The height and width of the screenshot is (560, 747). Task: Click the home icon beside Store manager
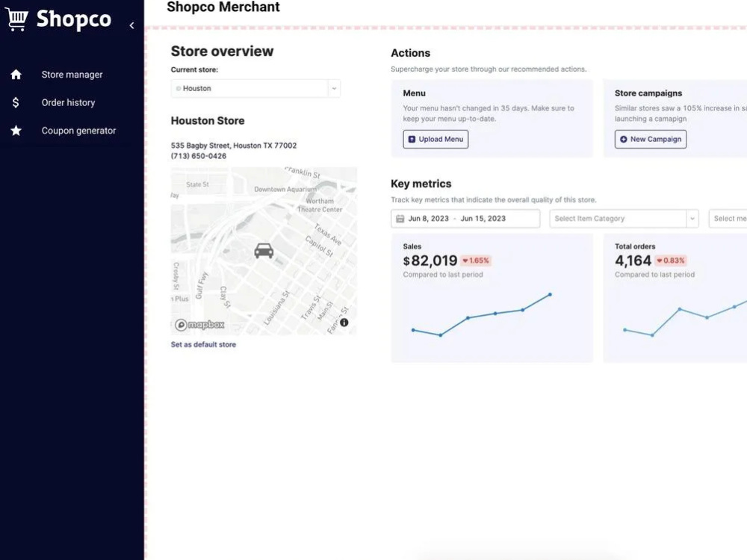pos(16,74)
